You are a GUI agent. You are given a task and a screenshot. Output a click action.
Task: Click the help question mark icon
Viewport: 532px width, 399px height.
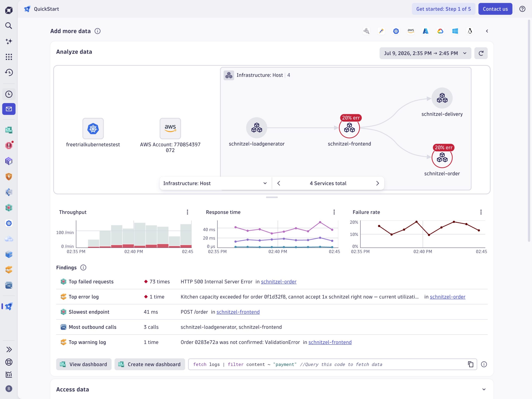coord(522,9)
